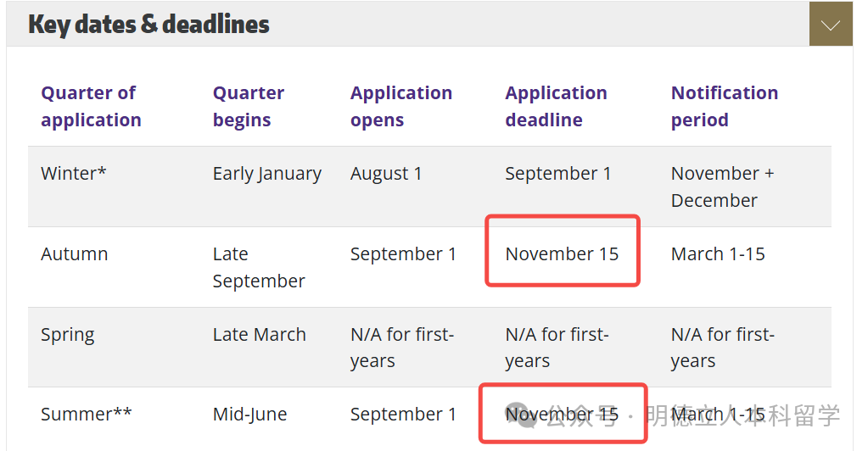Click Autumn's highlighted November 15 deadline
The height and width of the screenshot is (451, 868).
point(562,253)
